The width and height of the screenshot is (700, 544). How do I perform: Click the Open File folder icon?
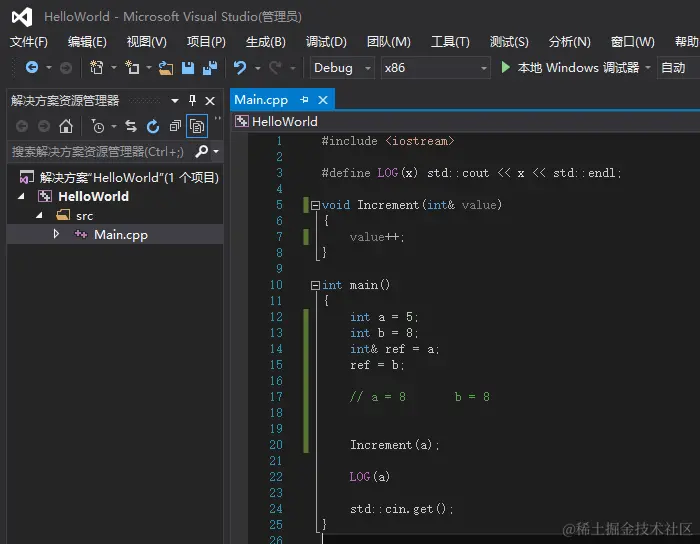[x=166, y=68]
